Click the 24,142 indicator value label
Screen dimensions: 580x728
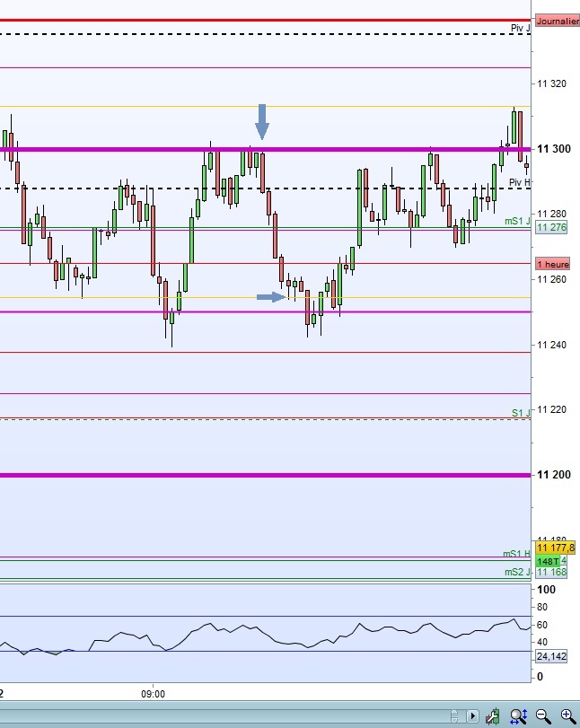coord(551,656)
